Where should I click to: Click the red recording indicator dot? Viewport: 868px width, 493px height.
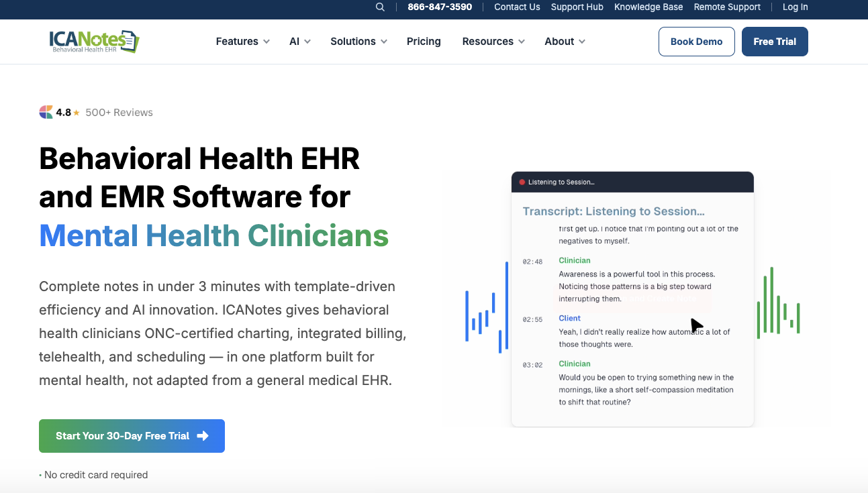pyautogui.click(x=522, y=182)
